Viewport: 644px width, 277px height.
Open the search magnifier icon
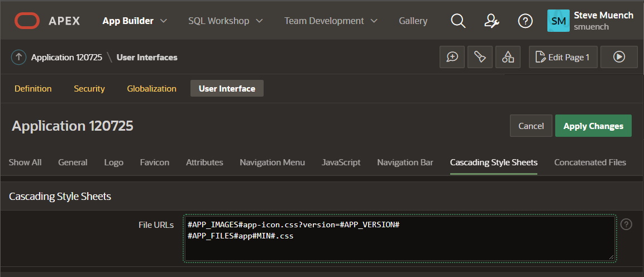458,21
